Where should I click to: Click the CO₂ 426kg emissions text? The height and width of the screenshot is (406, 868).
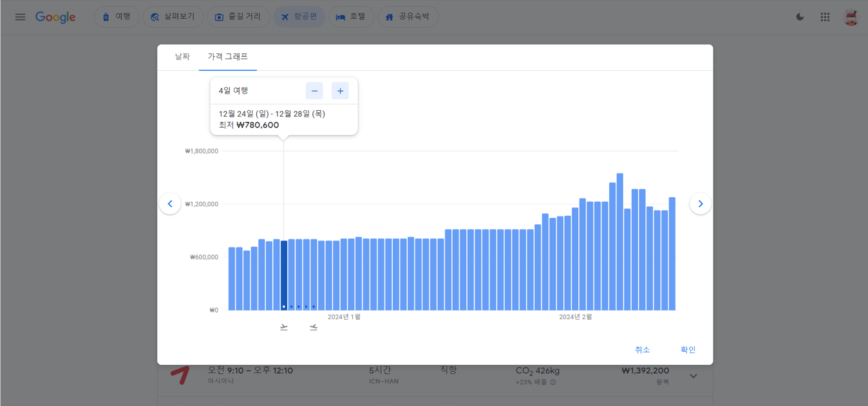pos(538,371)
